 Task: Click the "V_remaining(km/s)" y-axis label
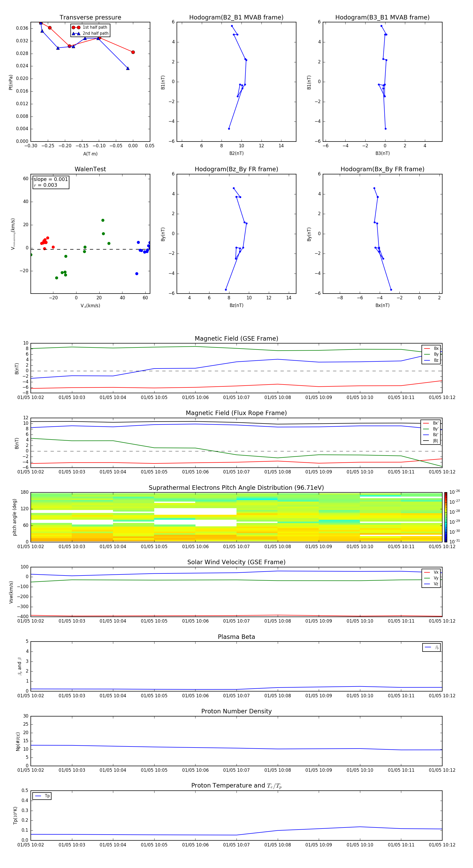(x=13, y=234)
